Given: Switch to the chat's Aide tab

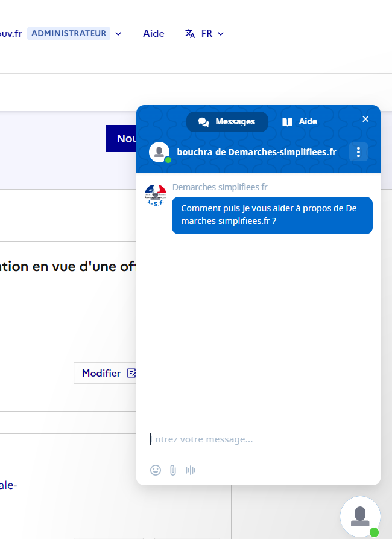Looking at the screenshot, I should 300,122.
